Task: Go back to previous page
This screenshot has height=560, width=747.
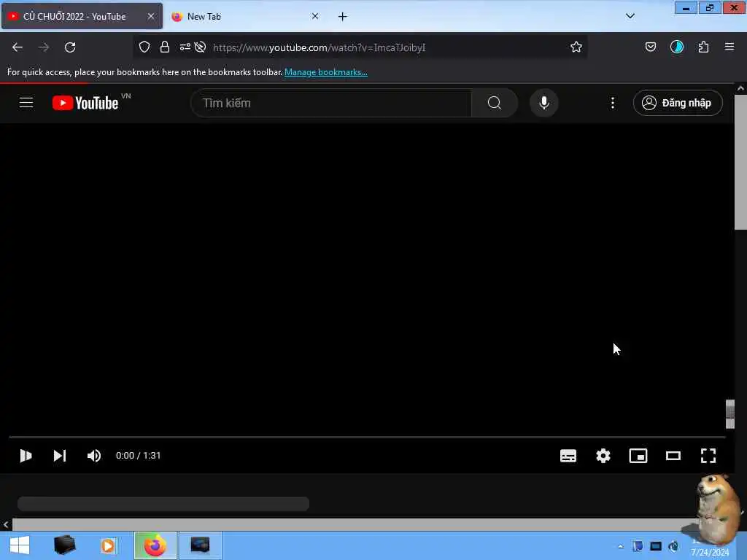Action: (x=18, y=47)
